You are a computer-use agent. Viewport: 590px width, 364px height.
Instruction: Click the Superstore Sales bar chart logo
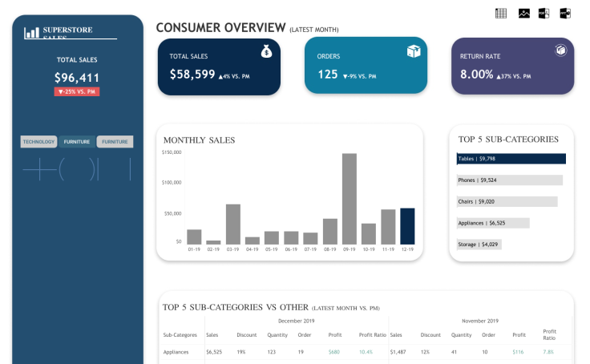click(31, 33)
